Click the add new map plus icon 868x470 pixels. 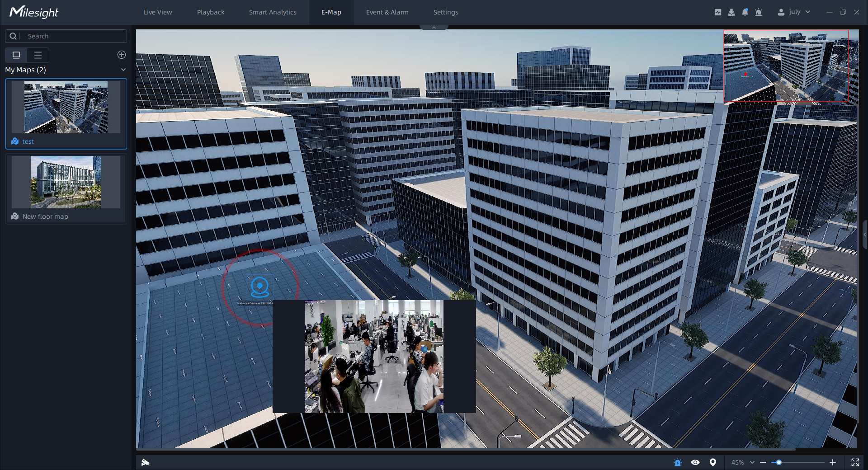122,55
